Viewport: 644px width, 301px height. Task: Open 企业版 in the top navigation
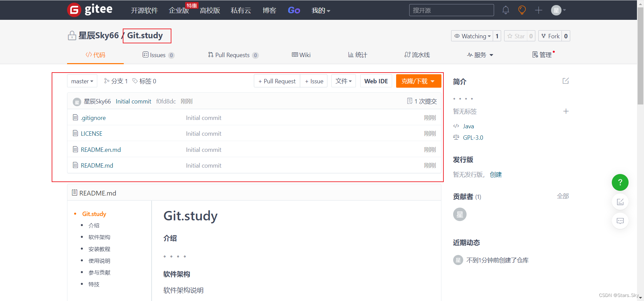point(179,10)
